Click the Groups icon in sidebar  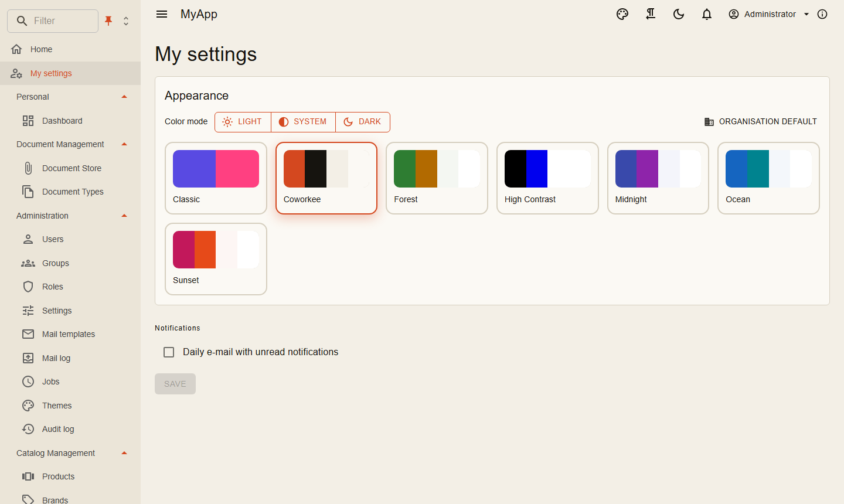coord(28,263)
